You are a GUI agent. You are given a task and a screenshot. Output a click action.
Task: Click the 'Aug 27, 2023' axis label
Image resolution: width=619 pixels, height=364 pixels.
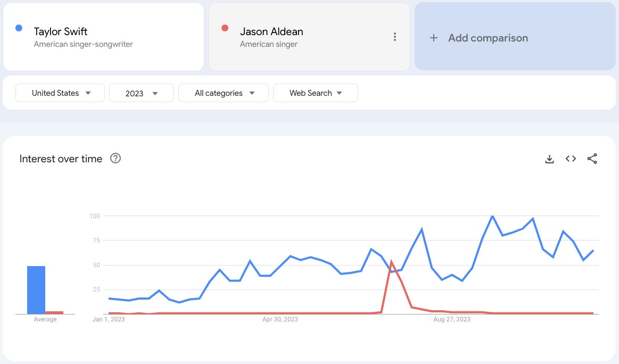pos(452,319)
